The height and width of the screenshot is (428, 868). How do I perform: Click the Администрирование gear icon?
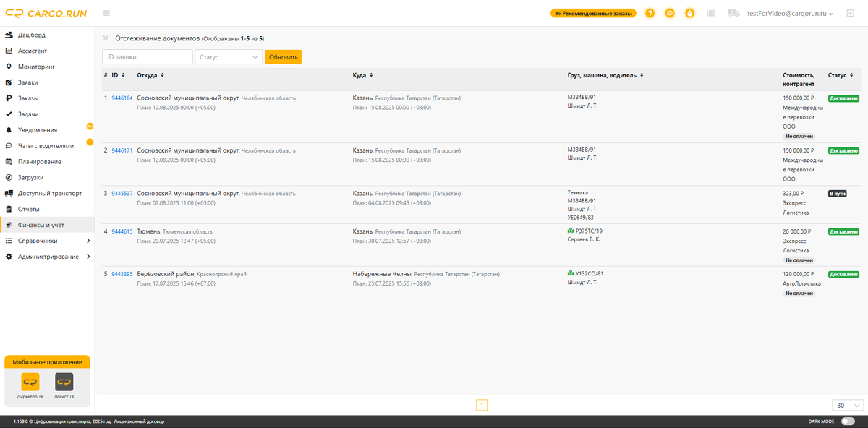click(x=8, y=257)
